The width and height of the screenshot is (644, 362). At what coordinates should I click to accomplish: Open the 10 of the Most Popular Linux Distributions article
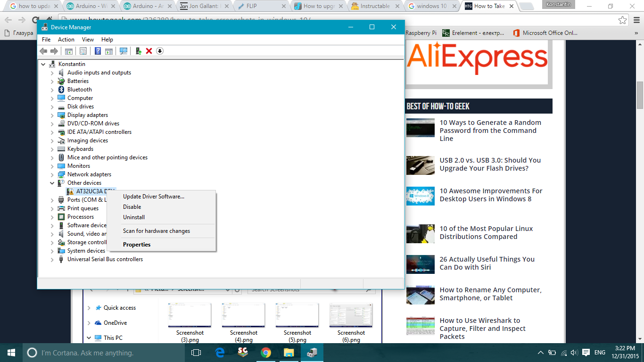coord(486,232)
